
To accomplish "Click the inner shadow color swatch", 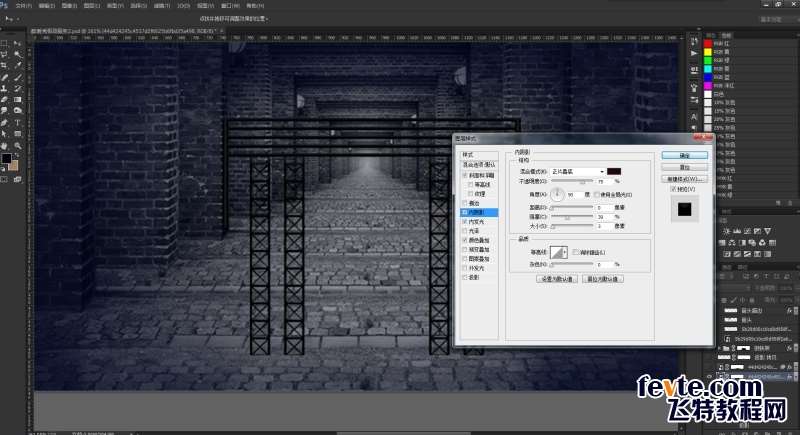I will pos(615,171).
